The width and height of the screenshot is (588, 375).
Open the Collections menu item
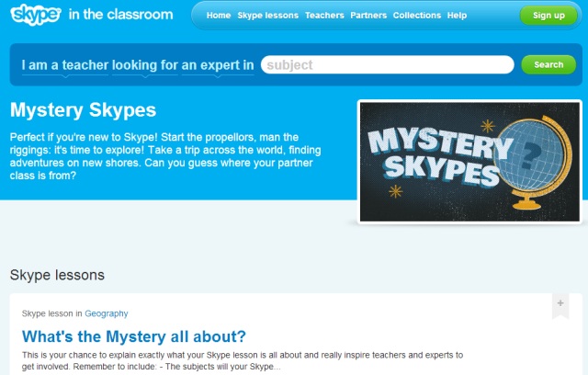416,16
